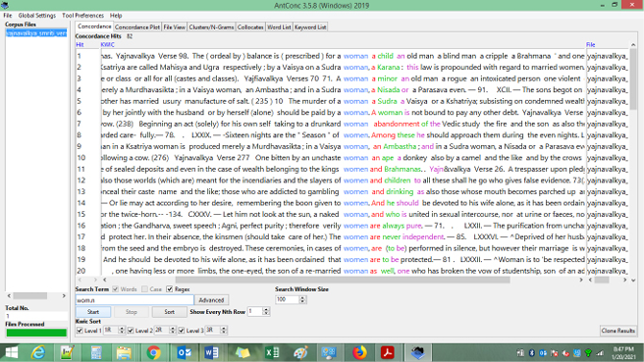Select the yajnavalkya corpus file entry
Image resolution: width=644 pixels, height=362 pixels.
coord(36,33)
